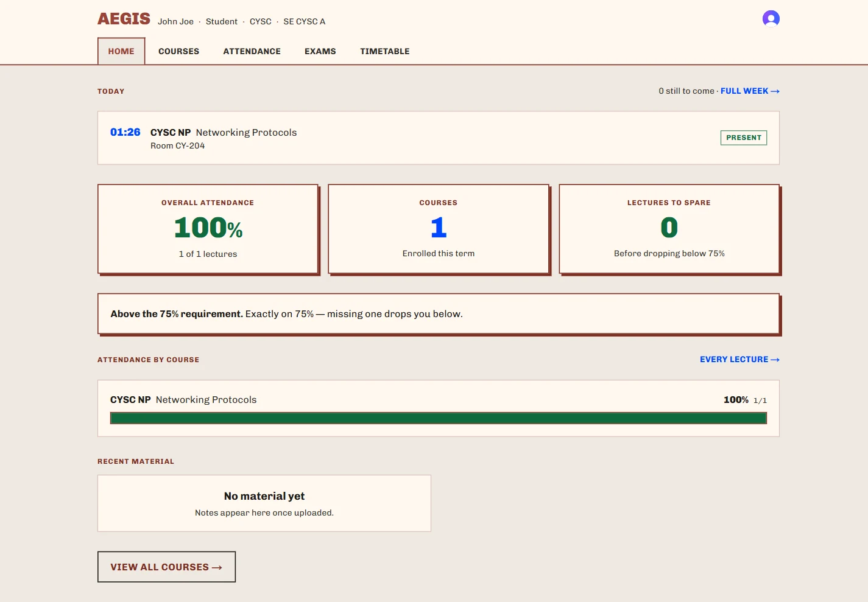This screenshot has width=868, height=602.
Task: Click the John Joe name in header
Action: [x=175, y=21]
